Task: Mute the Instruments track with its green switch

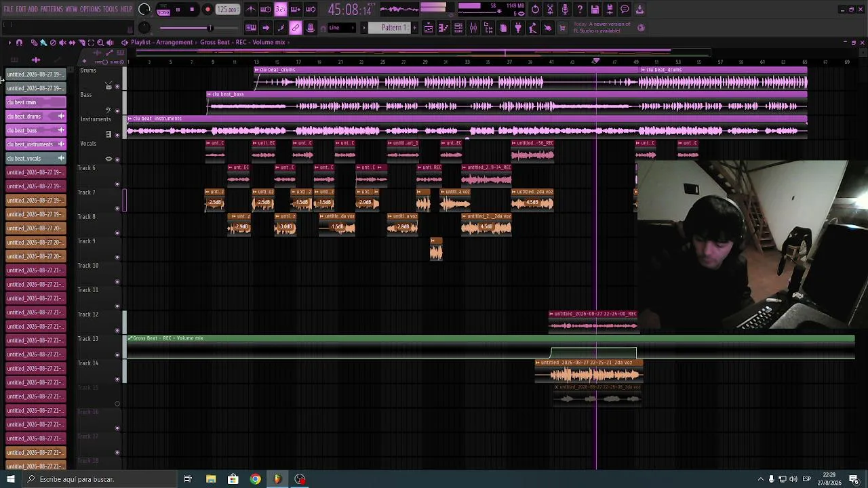Action: coord(117,135)
